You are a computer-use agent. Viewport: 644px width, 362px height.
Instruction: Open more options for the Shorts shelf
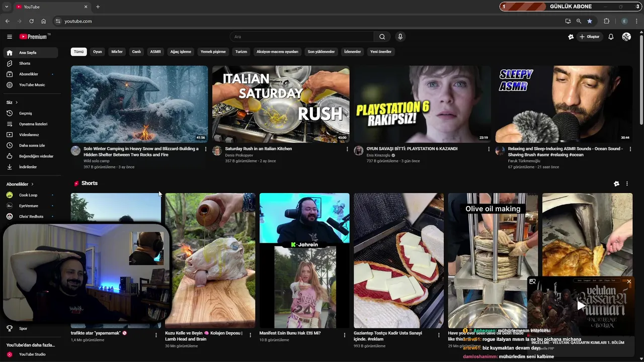pyautogui.click(x=627, y=184)
